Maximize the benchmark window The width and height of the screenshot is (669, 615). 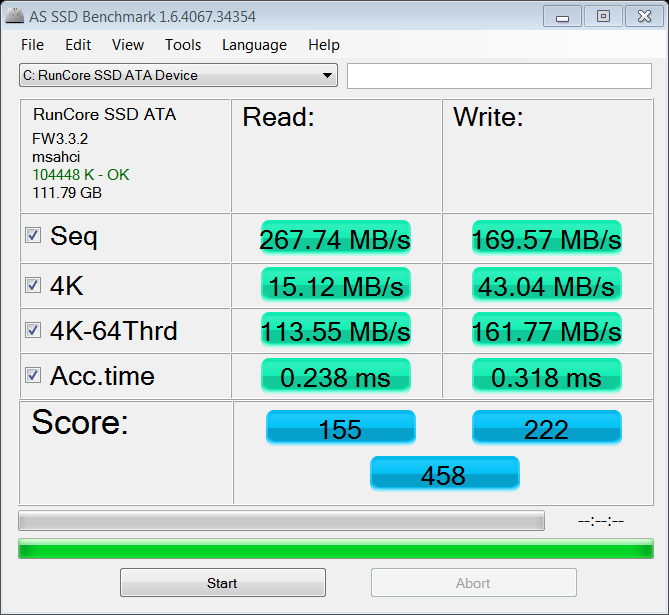pos(603,16)
